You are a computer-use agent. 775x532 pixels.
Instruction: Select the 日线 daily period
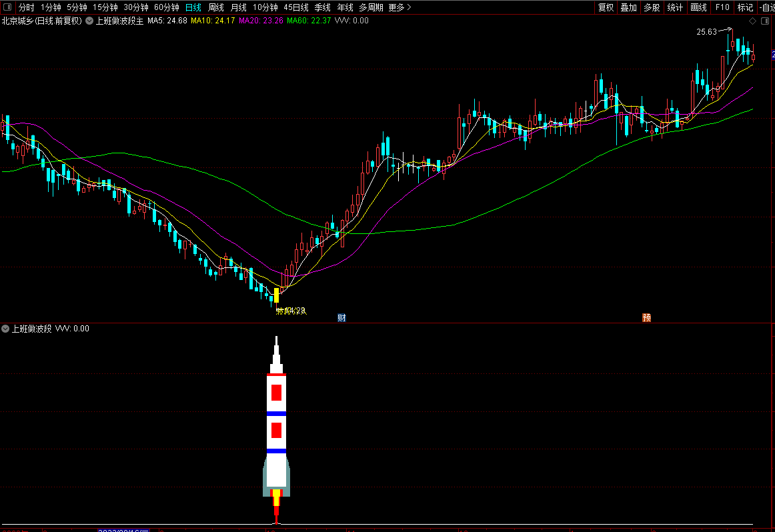(193, 7)
